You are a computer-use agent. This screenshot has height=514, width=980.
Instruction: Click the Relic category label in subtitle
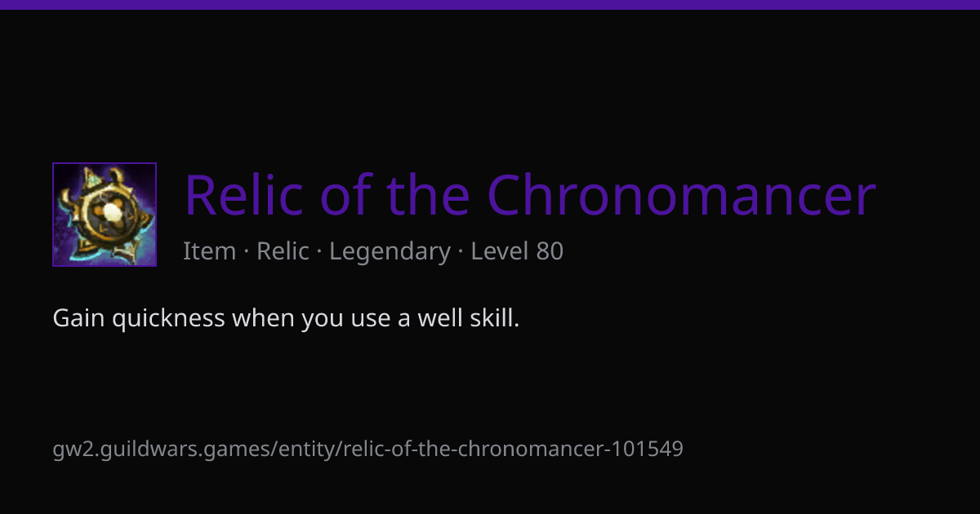click(283, 251)
